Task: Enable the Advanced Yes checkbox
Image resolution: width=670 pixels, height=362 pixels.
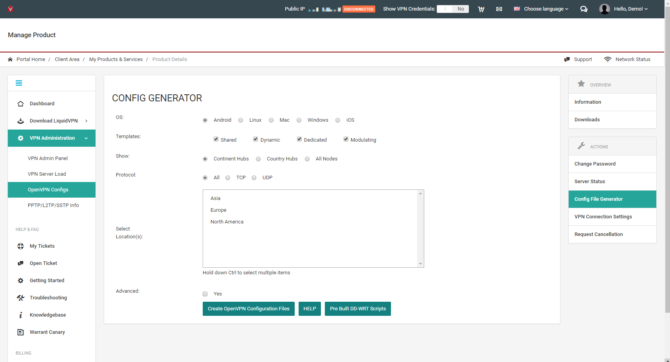Action: tap(205, 294)
